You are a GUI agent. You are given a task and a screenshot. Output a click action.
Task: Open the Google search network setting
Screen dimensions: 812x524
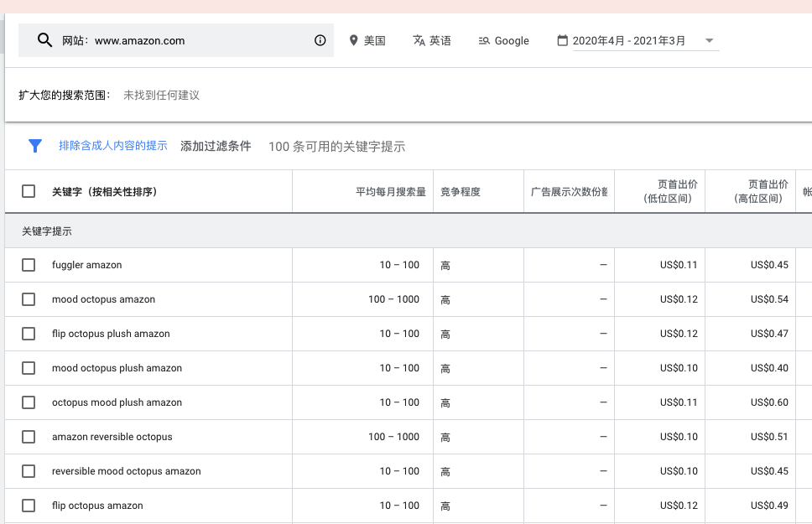(503, 39)
